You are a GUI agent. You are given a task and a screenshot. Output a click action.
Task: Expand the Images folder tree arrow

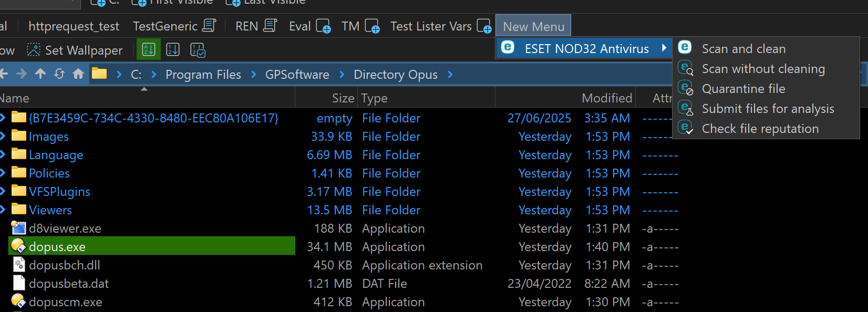pyautogui.click(x=3, y=137)
